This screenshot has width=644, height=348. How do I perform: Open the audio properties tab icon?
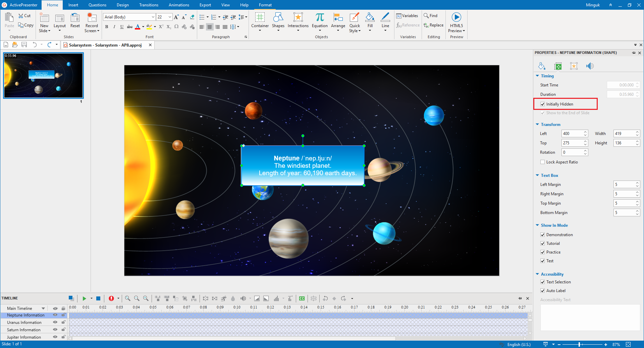590,66
